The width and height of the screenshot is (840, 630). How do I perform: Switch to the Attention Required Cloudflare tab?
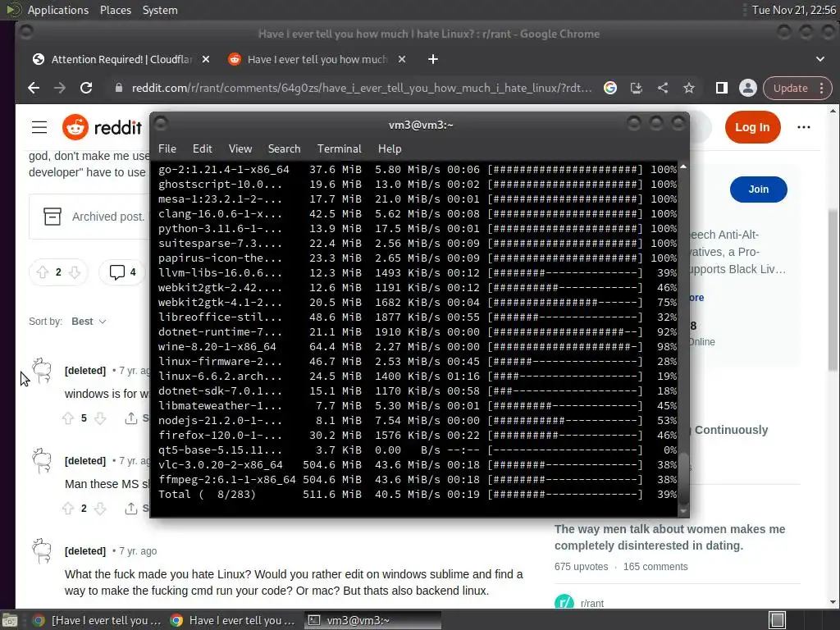pos(121,59)
